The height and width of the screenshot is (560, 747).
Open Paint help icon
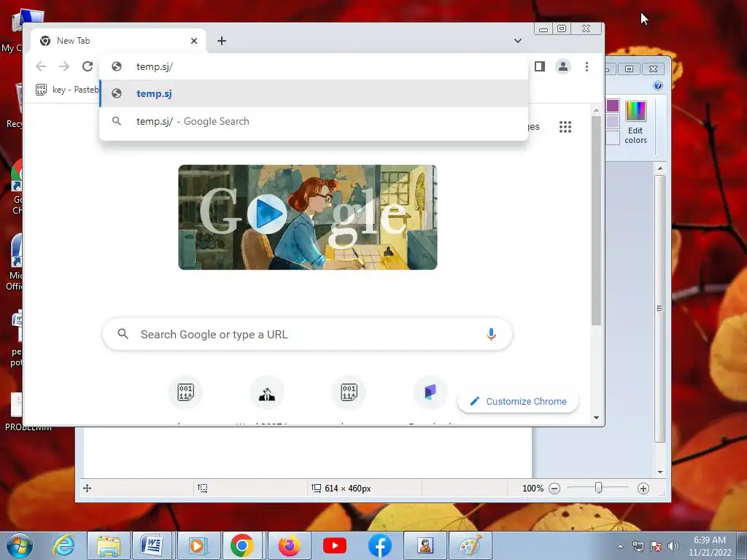coord(658,85)
